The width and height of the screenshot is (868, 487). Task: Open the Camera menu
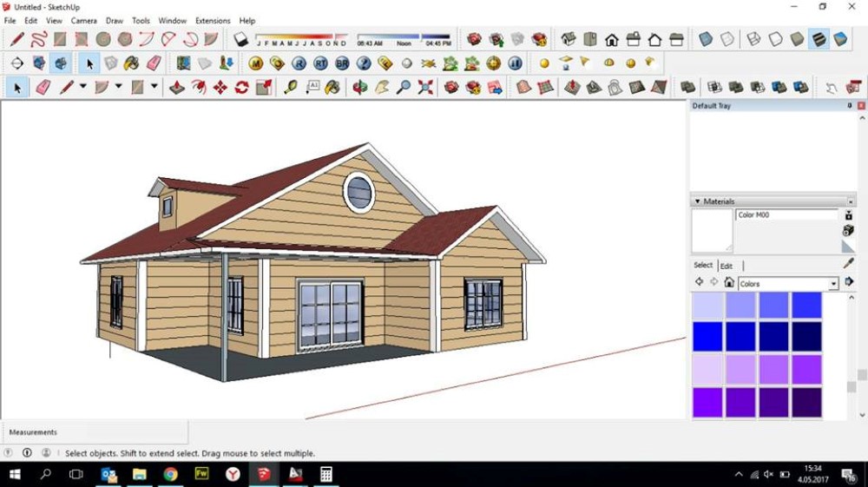point(83,20)
